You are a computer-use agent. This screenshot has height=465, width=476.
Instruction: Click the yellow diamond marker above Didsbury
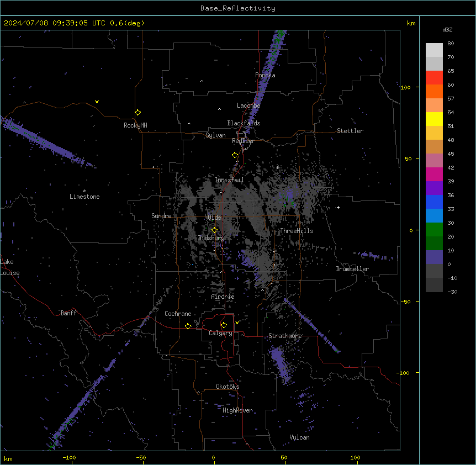pos(215,230)
